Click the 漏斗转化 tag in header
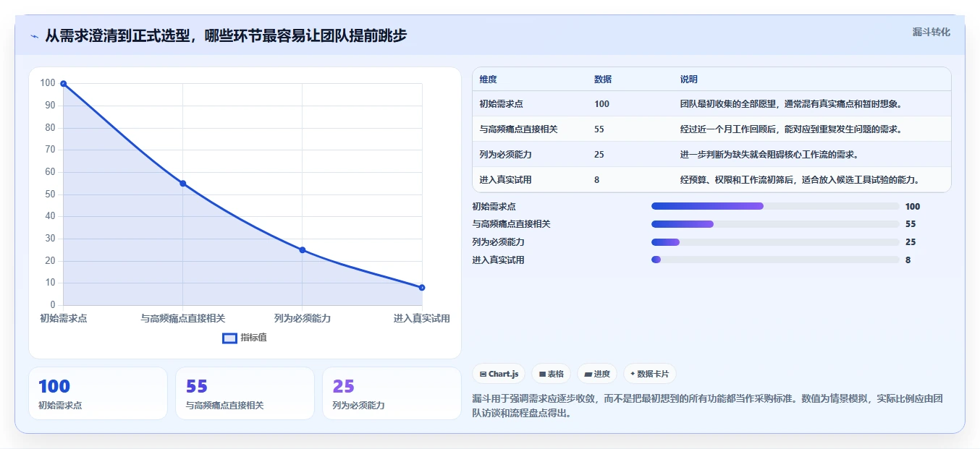 pos(931,32)
